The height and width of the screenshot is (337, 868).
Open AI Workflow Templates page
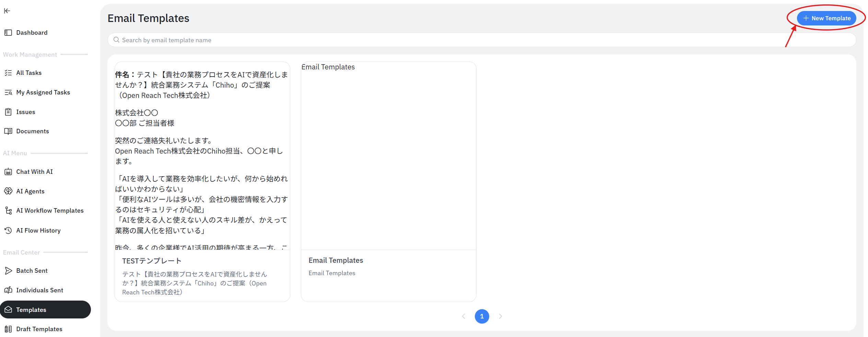pyautogui.click(x=50, y=211)
